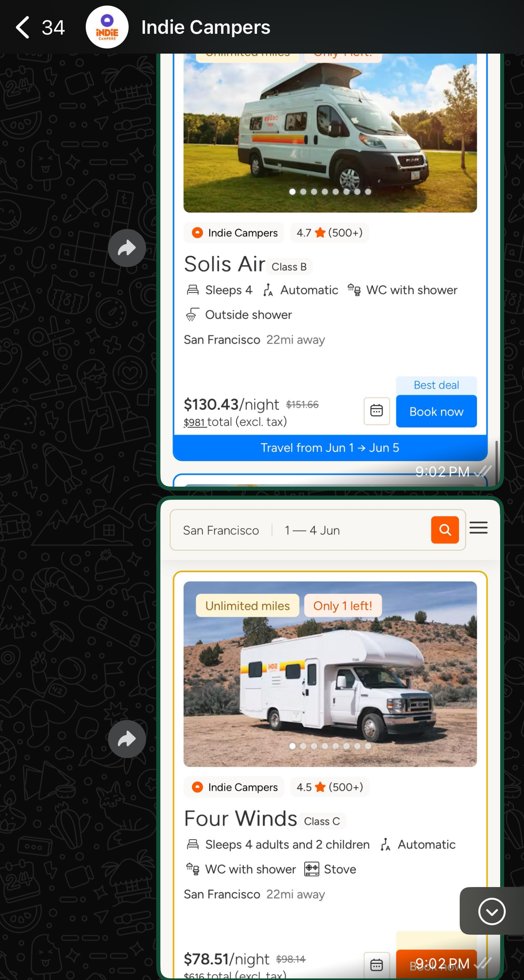The height and width of the screenshot is (980, 524).
Task: Open the hamburger menu icon
Action: coord(478,528)
